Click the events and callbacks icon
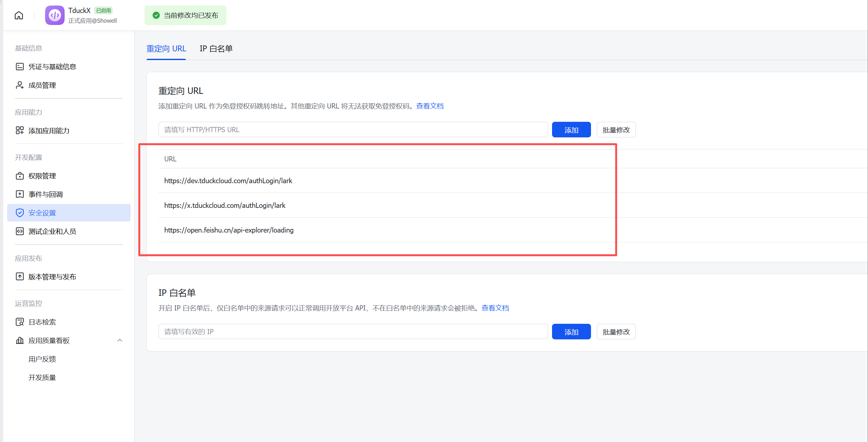The width and height of the screenshot is (868, 442). tap(20, 195)
